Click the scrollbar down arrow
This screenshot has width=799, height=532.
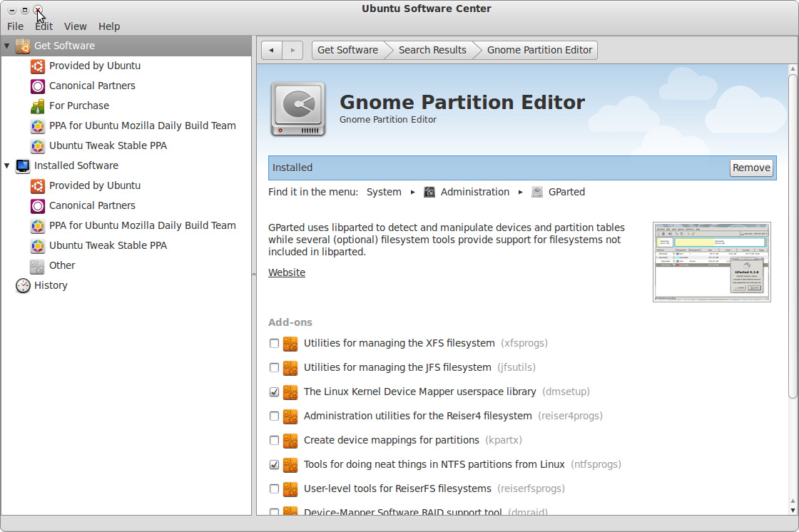pos(793,510)
